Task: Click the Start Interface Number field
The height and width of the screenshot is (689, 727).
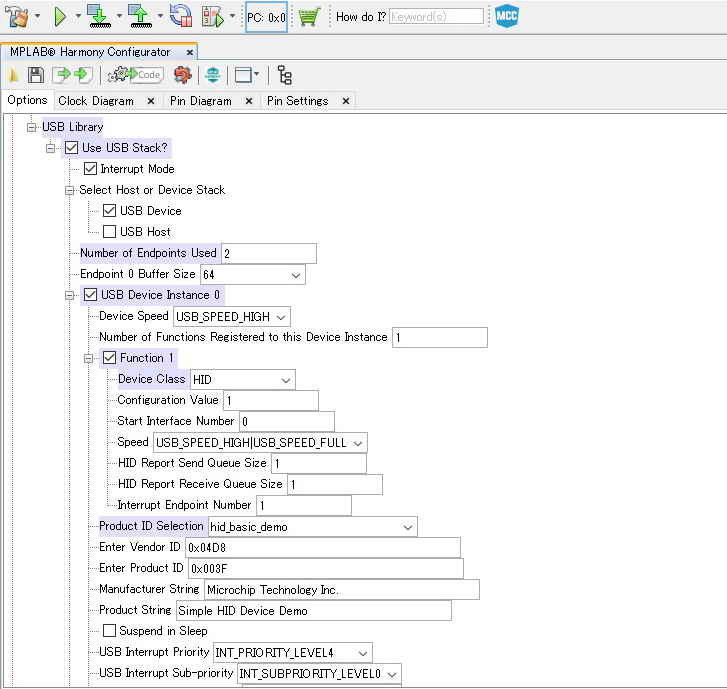Action: coord(287,421)
